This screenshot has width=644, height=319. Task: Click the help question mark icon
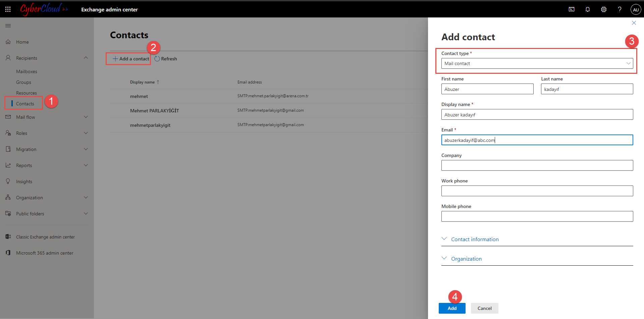point(620,9)
